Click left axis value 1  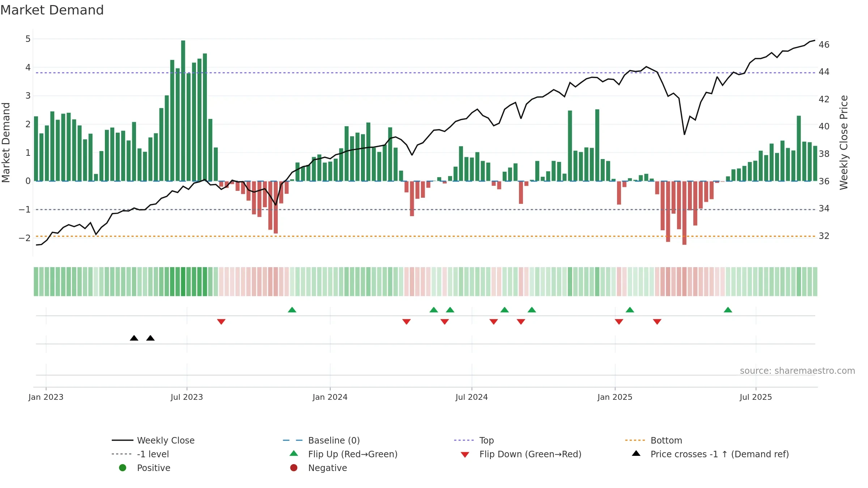28,153
